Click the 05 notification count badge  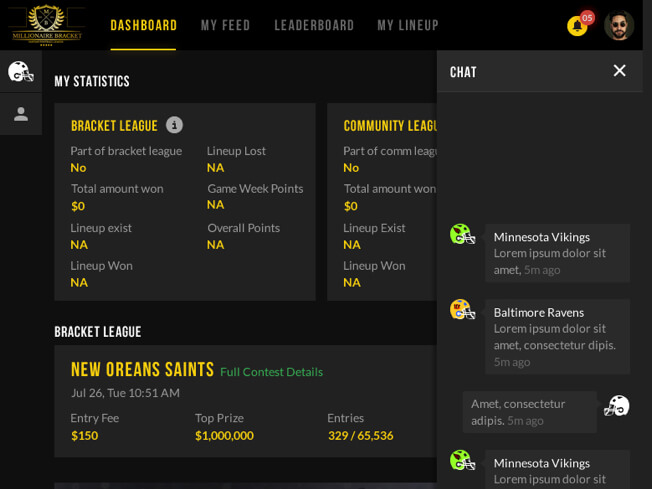(x=587, y=18)
